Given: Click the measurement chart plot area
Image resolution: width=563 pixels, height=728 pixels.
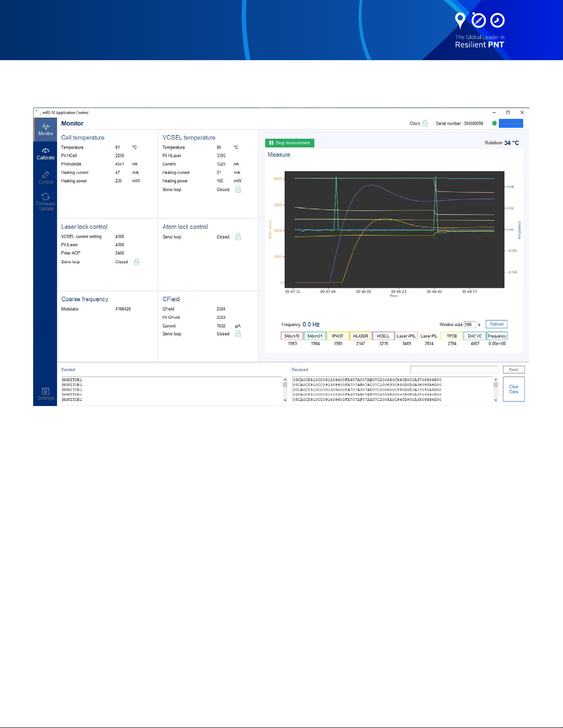Looking at the screenshot, I should tap(394, 230).
